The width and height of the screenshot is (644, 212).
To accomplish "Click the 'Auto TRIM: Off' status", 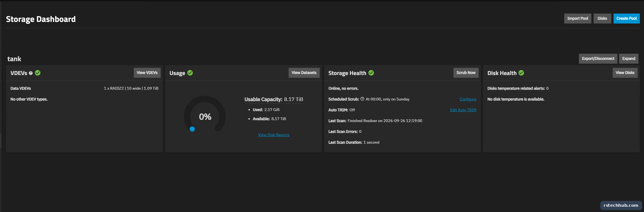I will (342, 110).
